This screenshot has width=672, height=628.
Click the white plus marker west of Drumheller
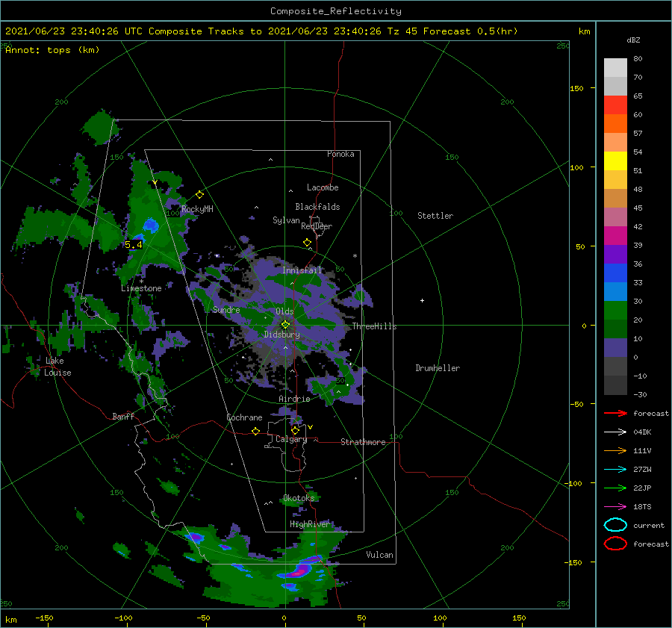(422, 300)
